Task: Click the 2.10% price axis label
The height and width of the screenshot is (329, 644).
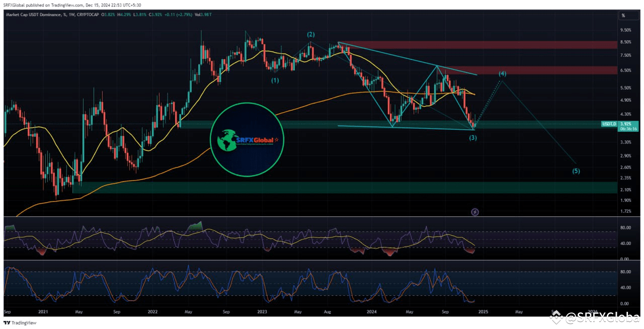Action: coord(626,189)
